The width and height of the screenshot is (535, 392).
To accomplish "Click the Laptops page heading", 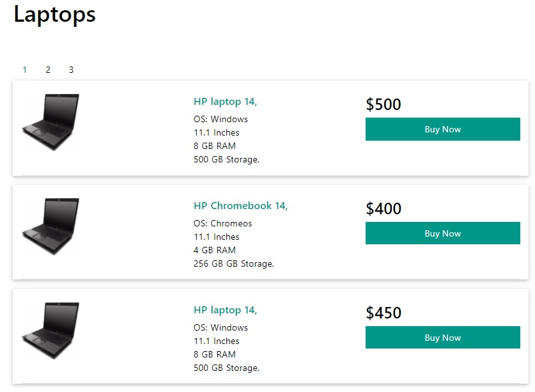I will [55, 14].
